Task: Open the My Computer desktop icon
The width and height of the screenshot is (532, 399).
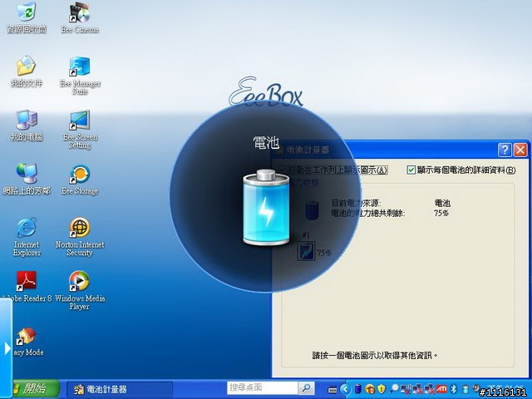Action: click(27, 125)
